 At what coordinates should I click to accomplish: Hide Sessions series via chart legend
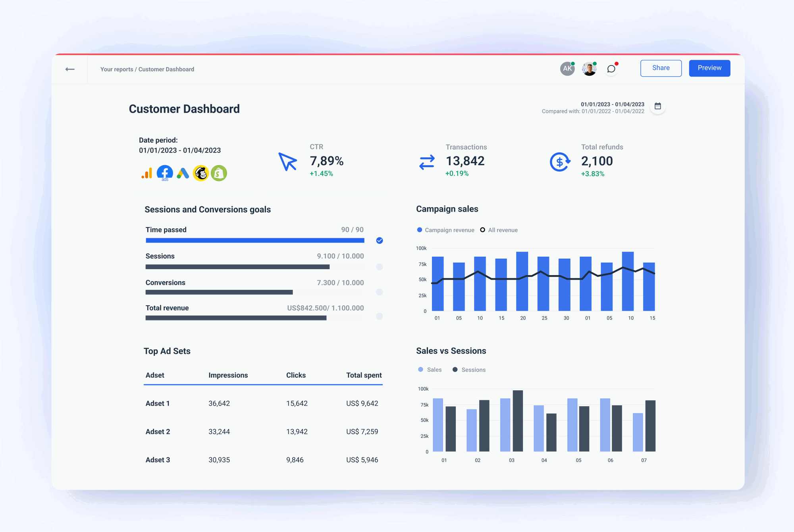point(455,369)
